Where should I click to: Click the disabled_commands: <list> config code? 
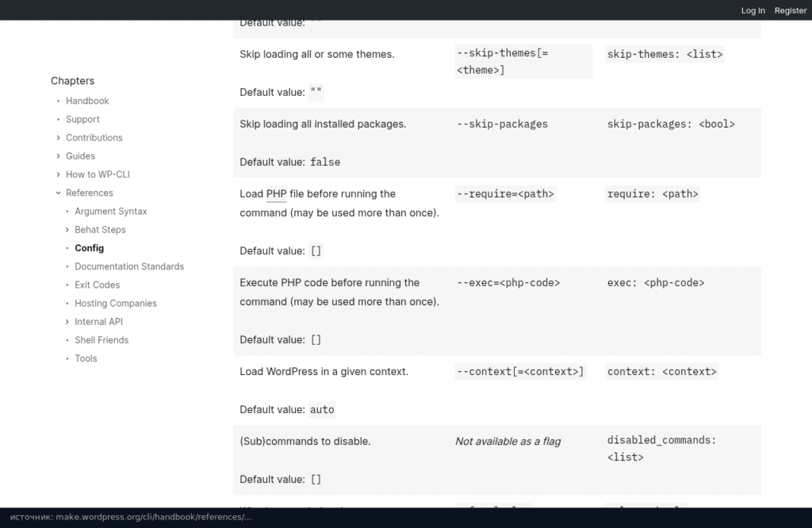[661, 448]
